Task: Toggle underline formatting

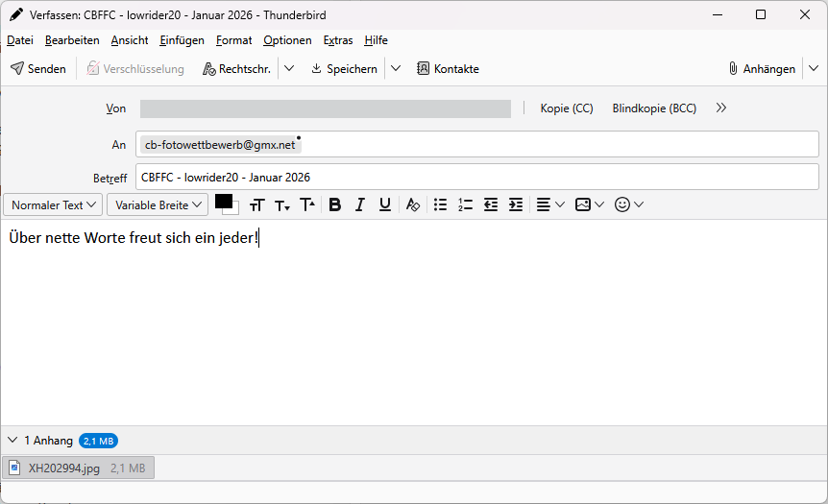Action: pyautogui.click(x=385, y=204)
